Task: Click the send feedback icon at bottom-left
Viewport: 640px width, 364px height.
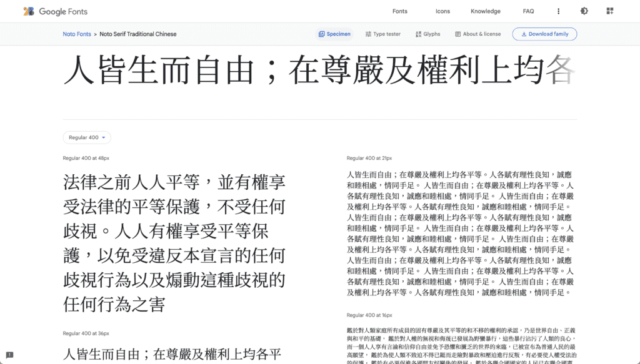Action: [9, 355]
